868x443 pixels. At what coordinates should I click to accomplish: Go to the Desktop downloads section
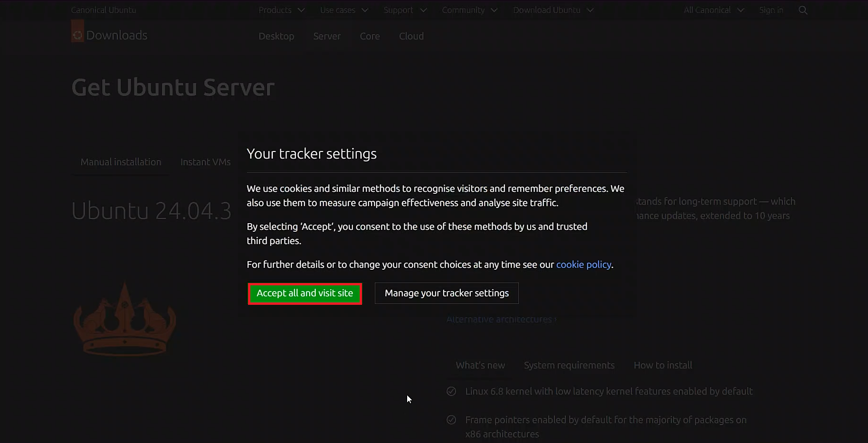pos(276,36)
